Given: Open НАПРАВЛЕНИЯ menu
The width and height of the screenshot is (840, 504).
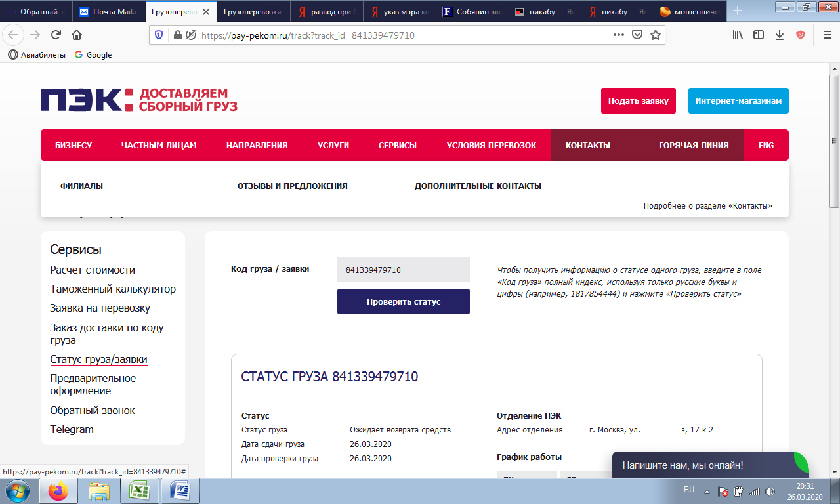Looking at the screenshot, I should 257,145.
